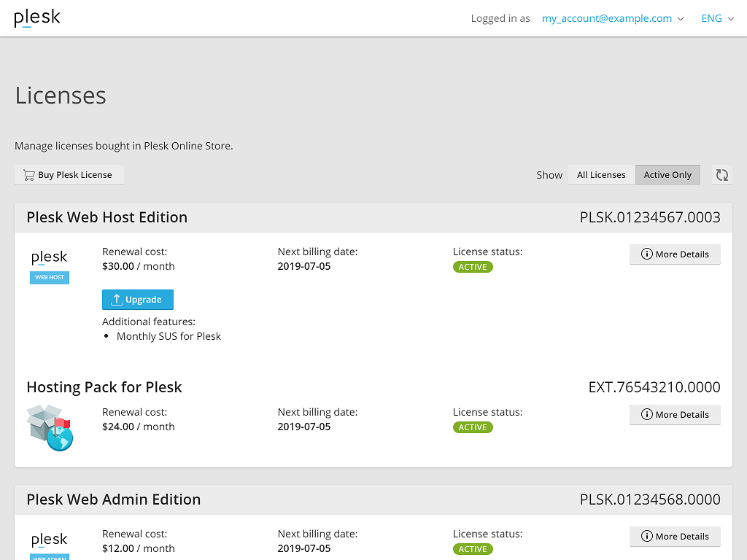Click the Plesk logo in header

click(x=37, y=18)
